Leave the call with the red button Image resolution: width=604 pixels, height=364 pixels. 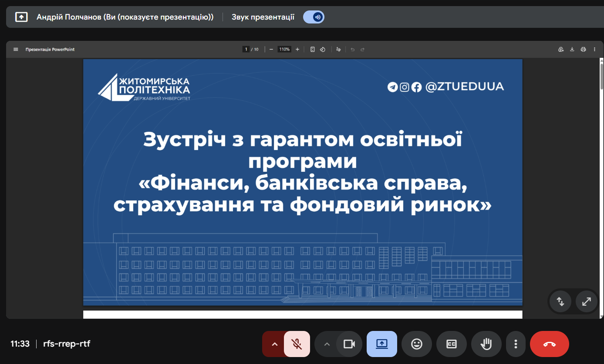click(549, 344)
